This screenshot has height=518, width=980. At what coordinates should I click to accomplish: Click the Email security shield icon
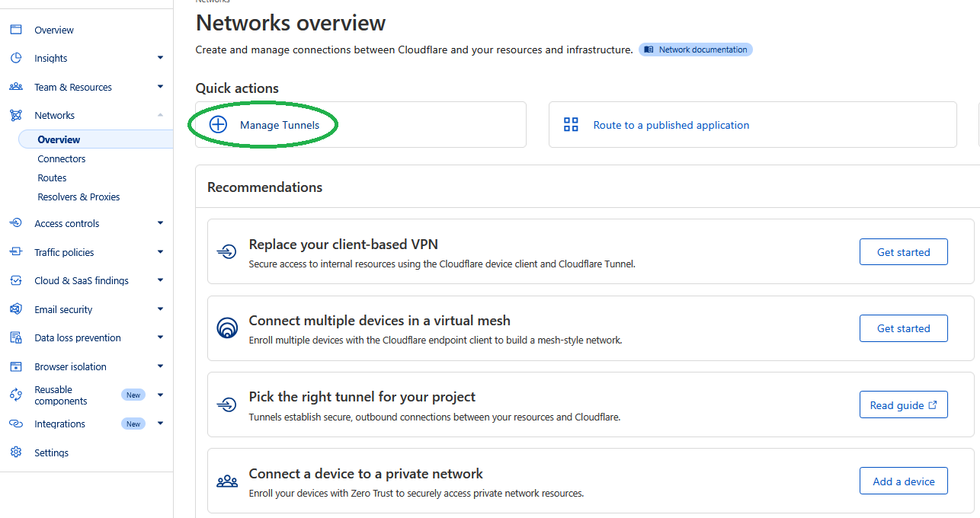[x=16, y=309]
